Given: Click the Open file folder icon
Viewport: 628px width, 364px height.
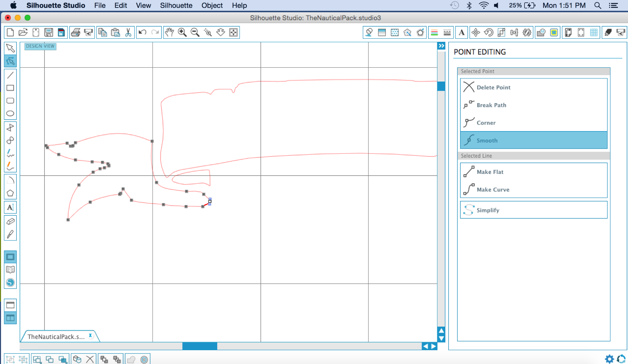Looking at the screenshot, I should tap(23, 32).
